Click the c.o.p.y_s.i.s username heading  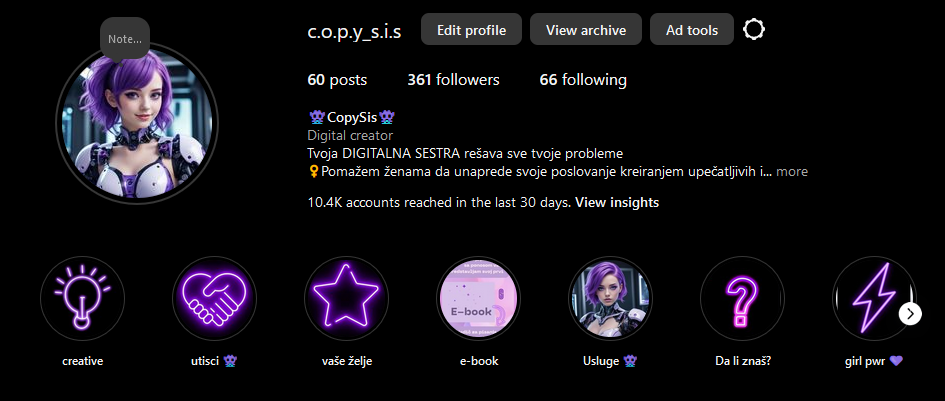pyautogui.click(x=354, y=31)
